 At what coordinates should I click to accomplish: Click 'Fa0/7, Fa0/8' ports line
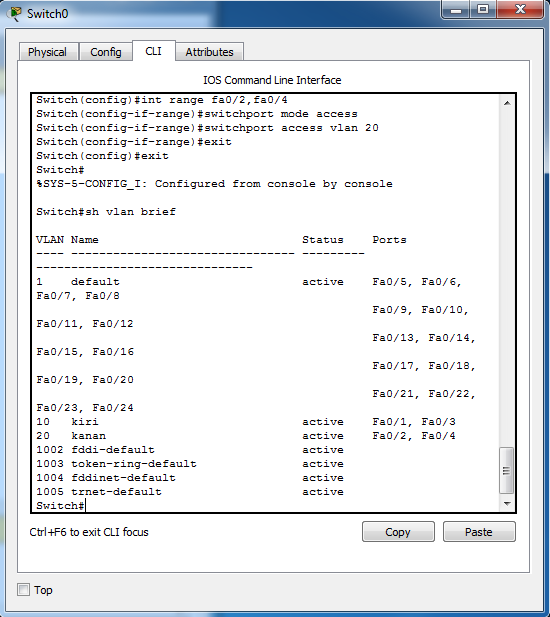click(x=78, y=296)
